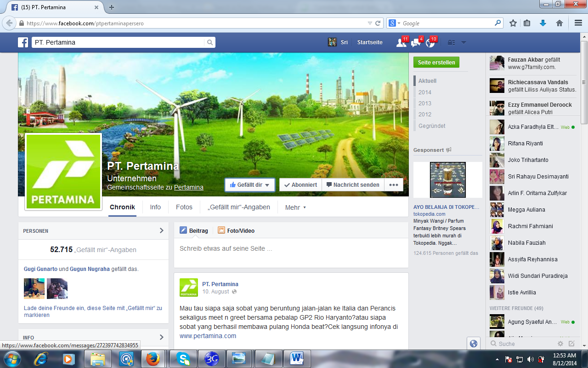
Task: Open the messages icon in Facebook header
Action: tap(416, 42)
